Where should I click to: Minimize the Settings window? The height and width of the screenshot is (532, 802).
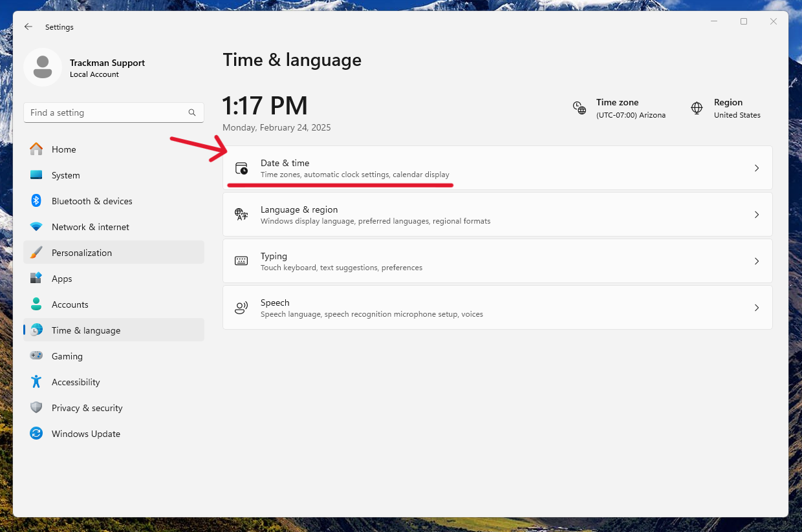point(714,21)
